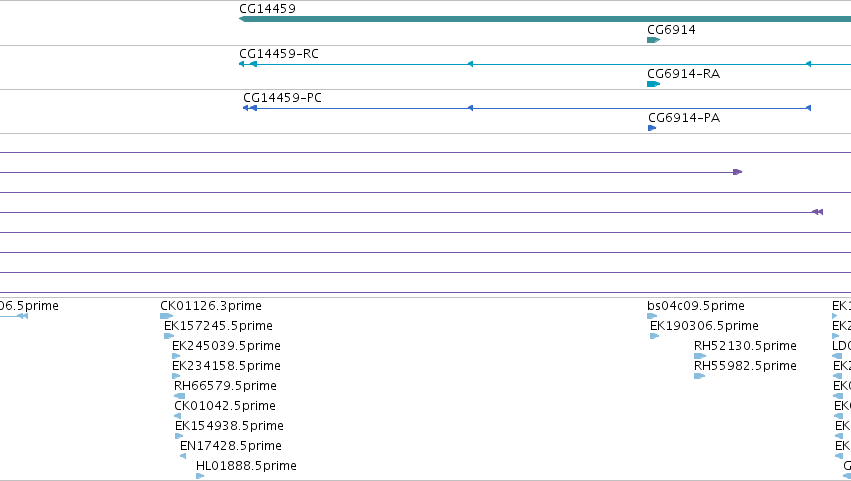This screenshot has height=481, width=851.
Task: Select the RH66579.5prime EST arrow
Action: (x=179, y=396)
